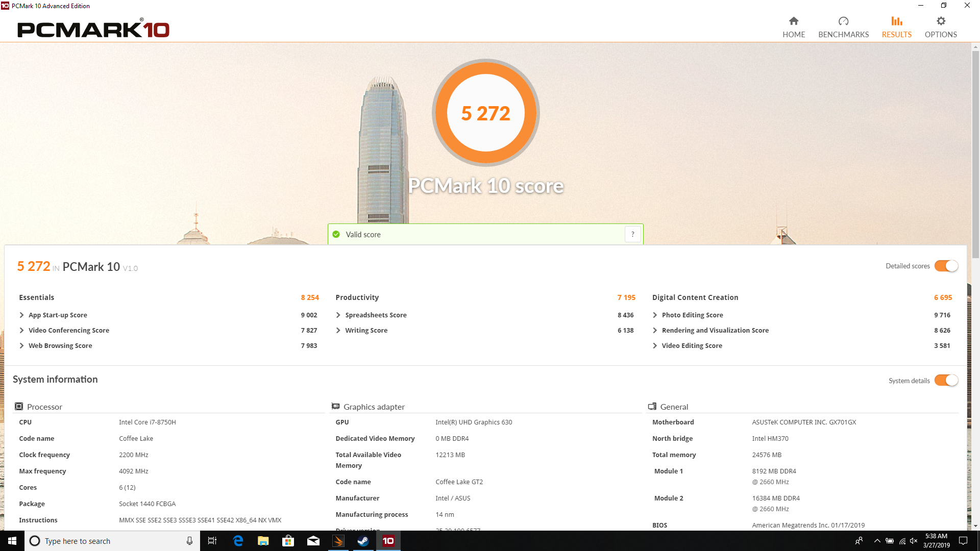Go to the HOME tab label
Screen dimensions: 980x551
pos(793,35)
